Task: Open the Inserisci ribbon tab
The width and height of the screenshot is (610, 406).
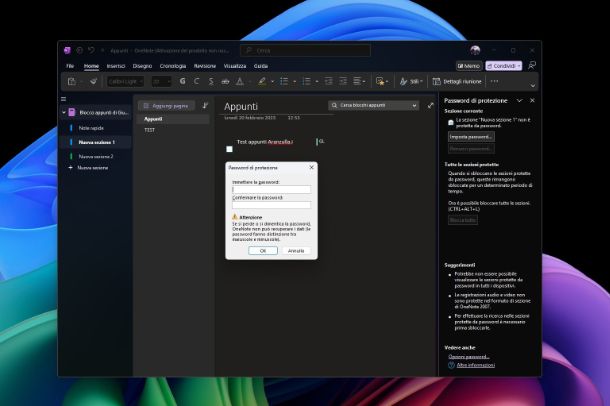Action: tap(116, 65)
